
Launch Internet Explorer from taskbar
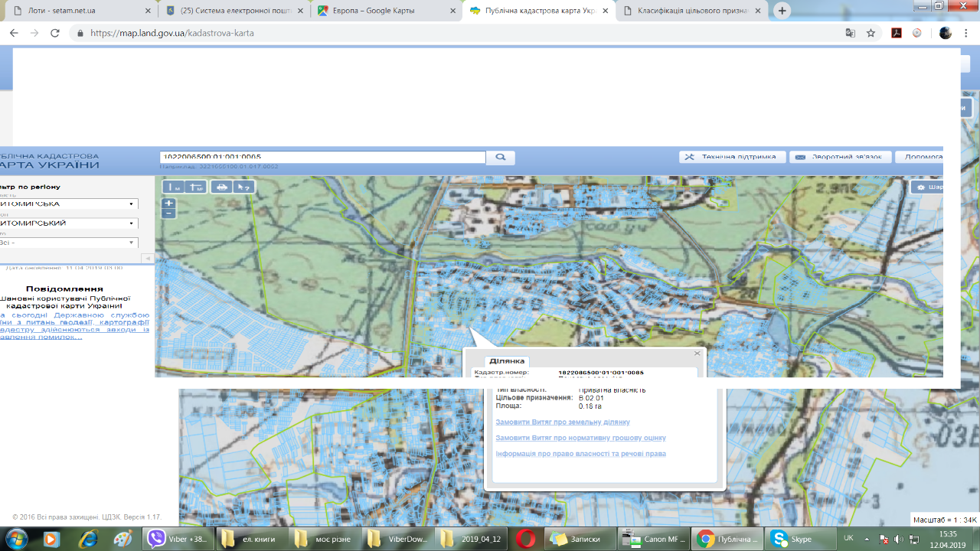(88, 539)
